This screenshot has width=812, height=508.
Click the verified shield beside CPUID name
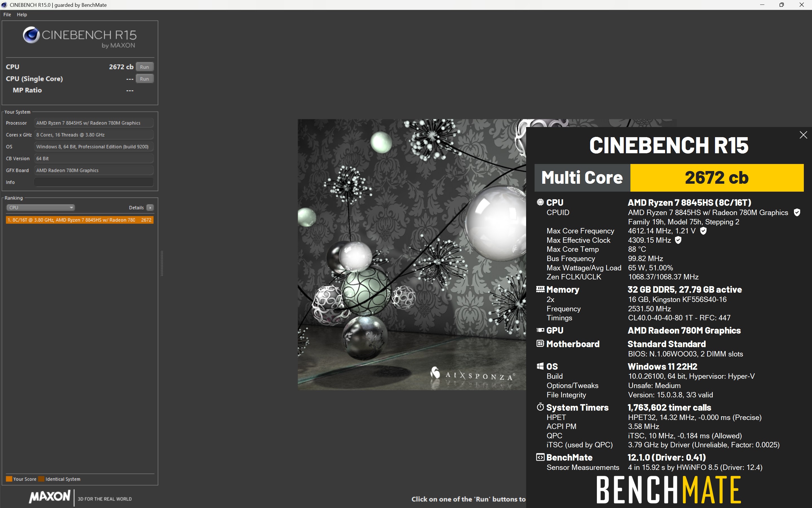[797, 212]
